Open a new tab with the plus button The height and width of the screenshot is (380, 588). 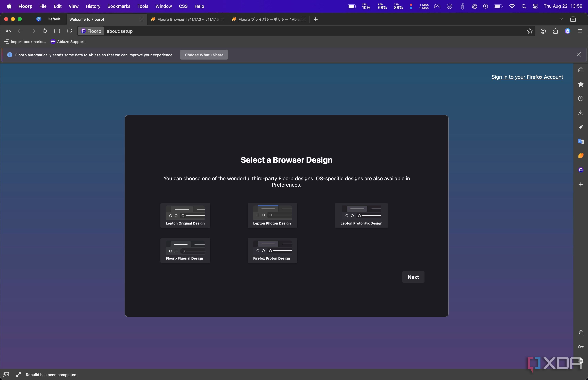point(316,19)
